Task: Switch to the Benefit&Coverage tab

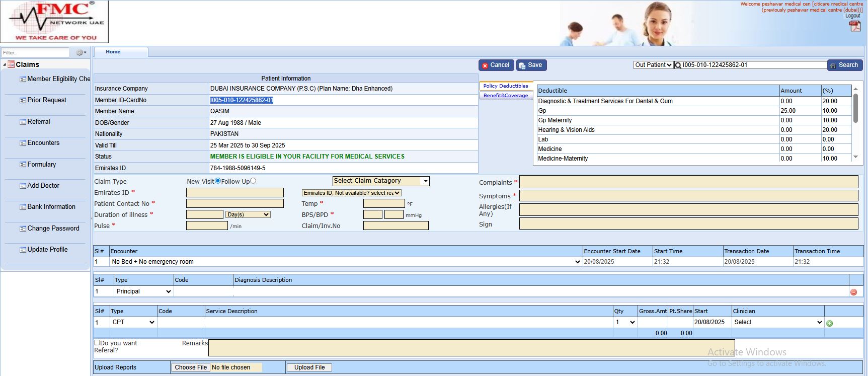Action: click(x=506, y=96)
